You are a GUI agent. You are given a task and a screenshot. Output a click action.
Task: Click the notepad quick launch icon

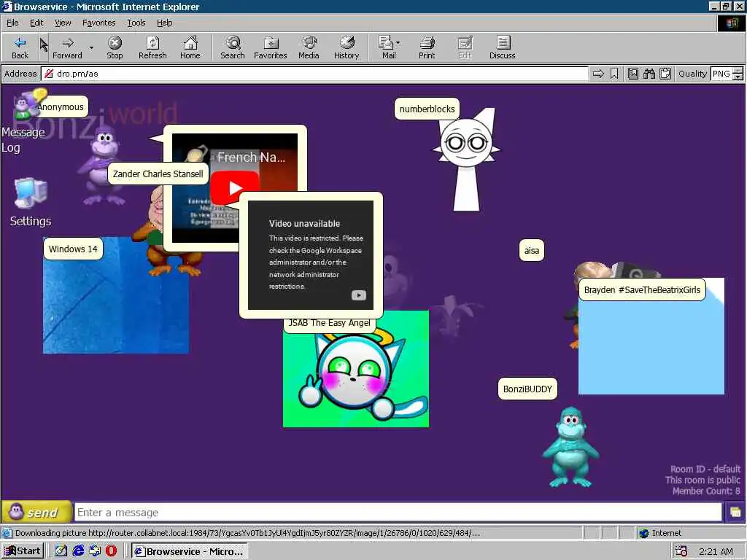click(x=61, y=551)
